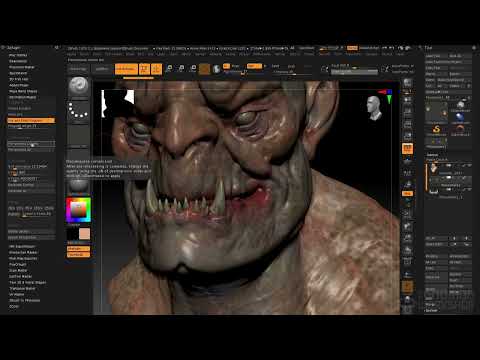Select the Rotate tool on top shelf
This screenshot has height=360, width=480.
pos(193,69)
